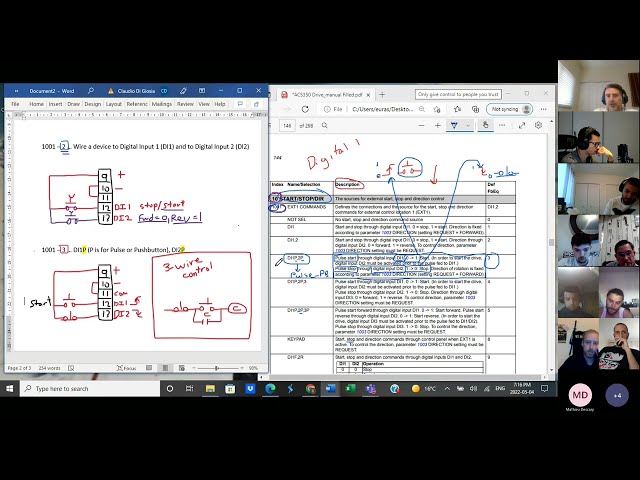Open Task View on the taskbar
640x480 pixels.
point(189,389)
